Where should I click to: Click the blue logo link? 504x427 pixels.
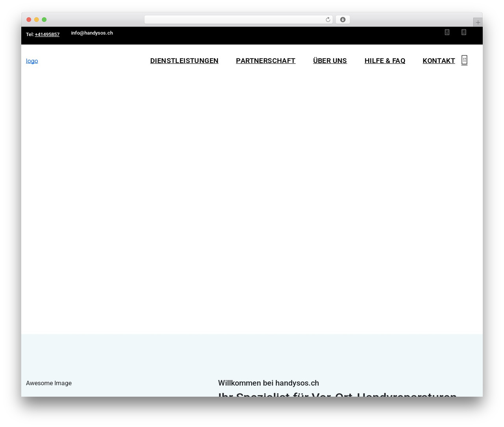coord(32,61)
